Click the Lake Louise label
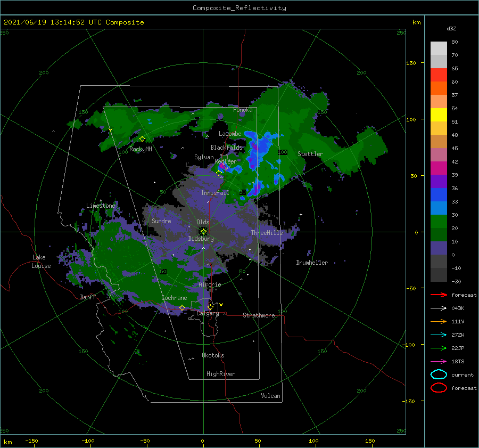 (x=41, y=262)
